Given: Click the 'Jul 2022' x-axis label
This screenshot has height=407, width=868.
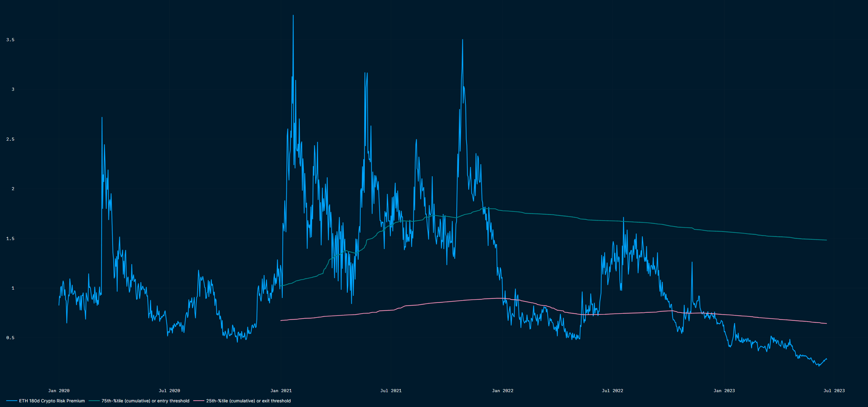Looking at the screenshot, I should click(x=613, y=391).
